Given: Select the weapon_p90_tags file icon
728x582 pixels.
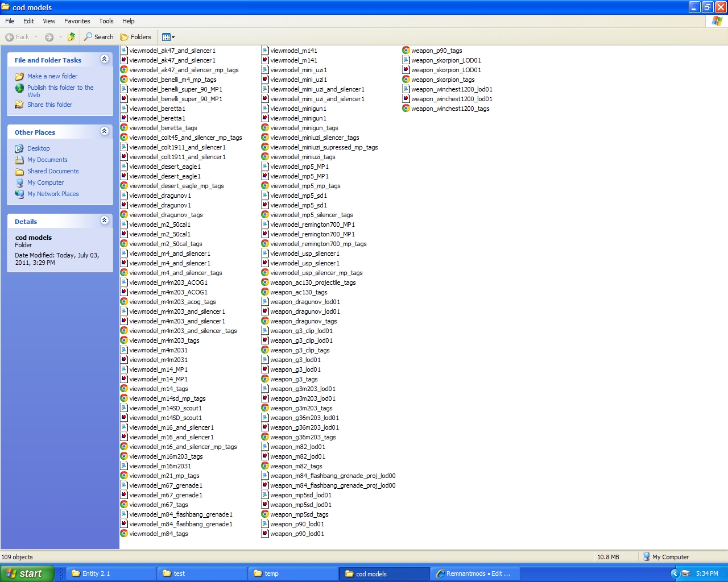Looking at the screenshot, I should tap(406, 51).
